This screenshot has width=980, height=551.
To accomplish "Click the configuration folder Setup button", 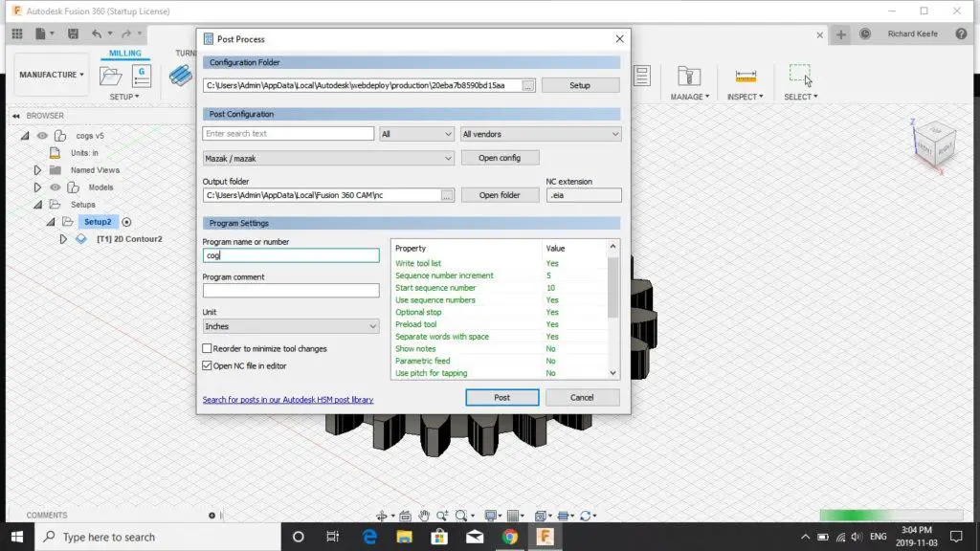I will tap(580, 85).
